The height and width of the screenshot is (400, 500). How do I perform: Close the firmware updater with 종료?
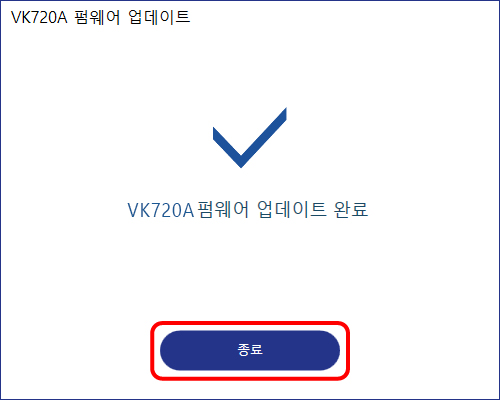click(250, 350)
